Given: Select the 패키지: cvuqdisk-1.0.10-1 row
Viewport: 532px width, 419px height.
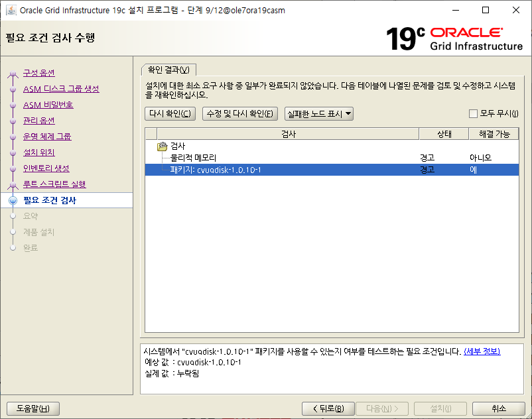Looking at the screenshot, I should 332,170.
